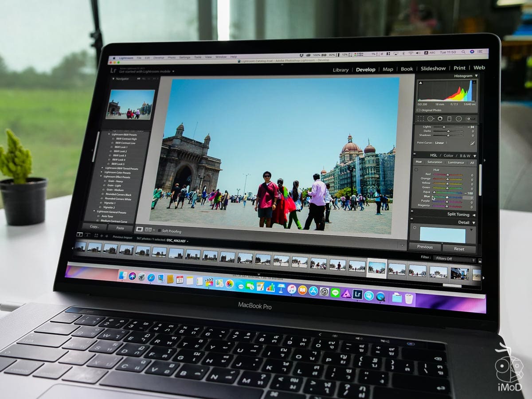The height and width of the screenshot is (399, 532).
Task: Select the Radial Filter tool
Action: pos(458,118)
